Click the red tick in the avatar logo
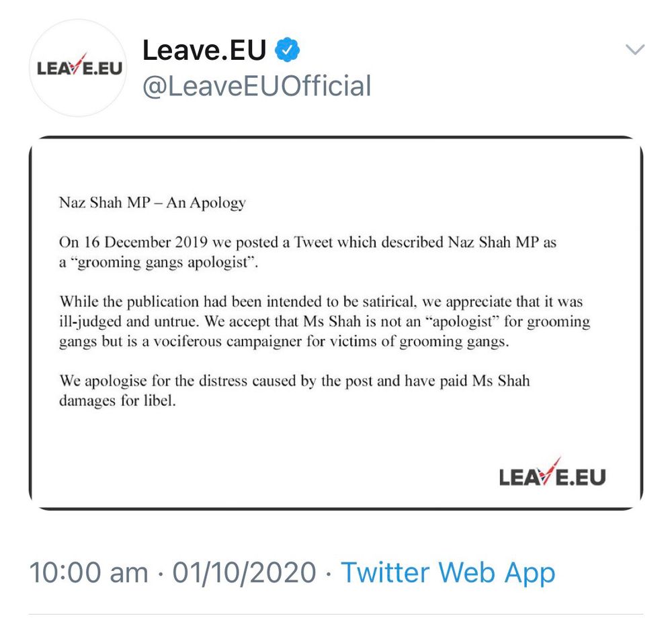The height and width of the screenshot is (620, 672). [78, 64]
